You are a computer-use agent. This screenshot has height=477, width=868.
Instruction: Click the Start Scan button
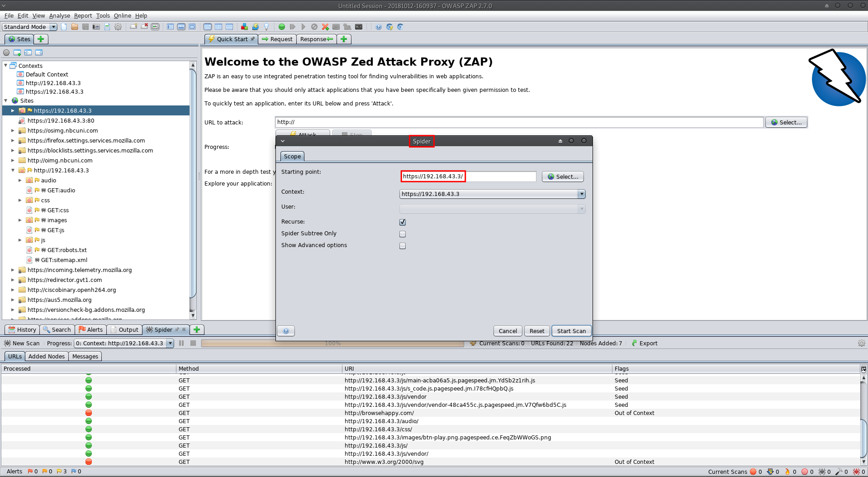571,331
